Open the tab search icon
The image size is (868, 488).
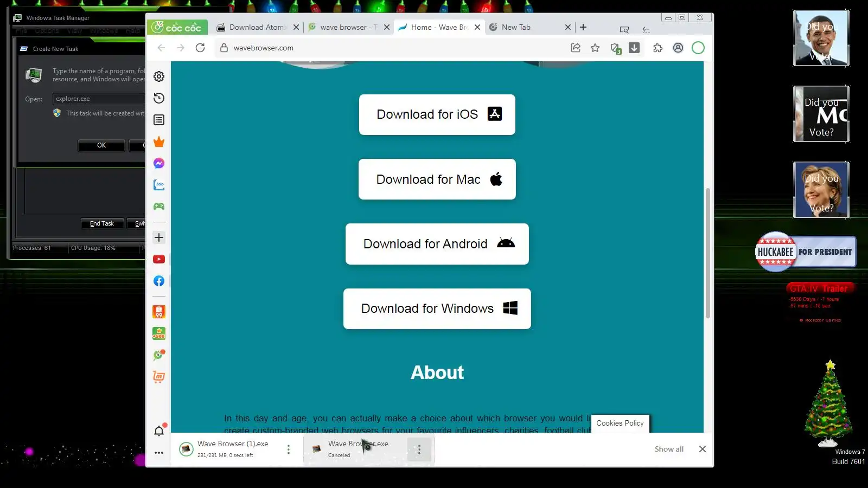tap(624, 30)
